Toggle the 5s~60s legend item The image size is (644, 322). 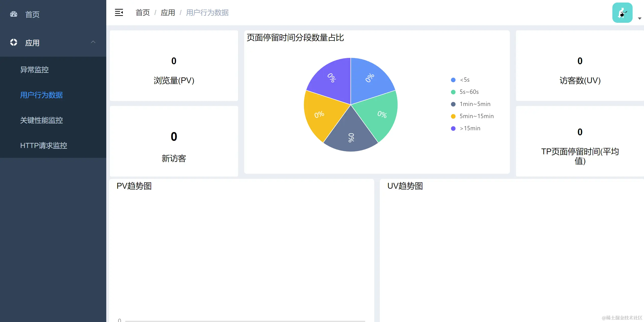tap(469, 92)
